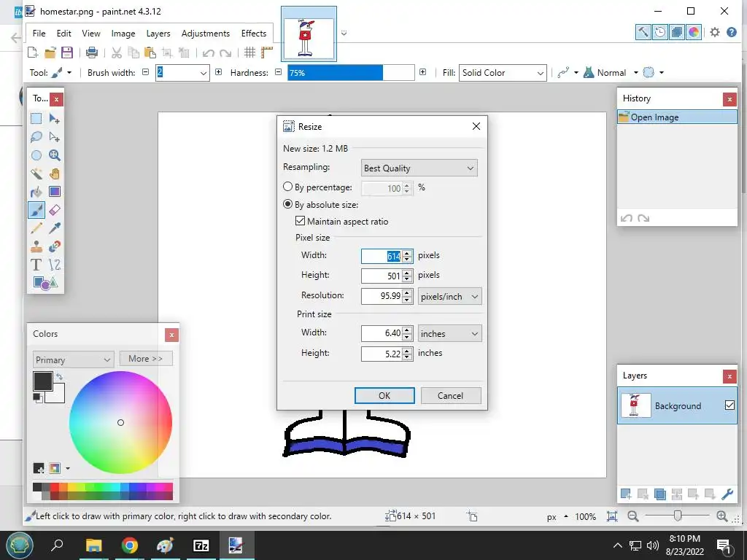Open the Primary color selector dropdown
This screenshot has height=560, width=747.
74,359
